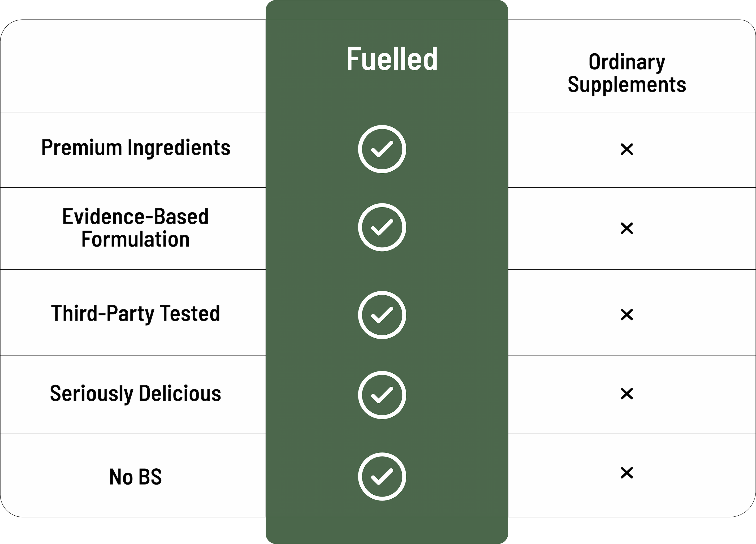Viewport: 756px width, 544px height.
Task: Click the empty top-left header cell
Action: point(133,66)
